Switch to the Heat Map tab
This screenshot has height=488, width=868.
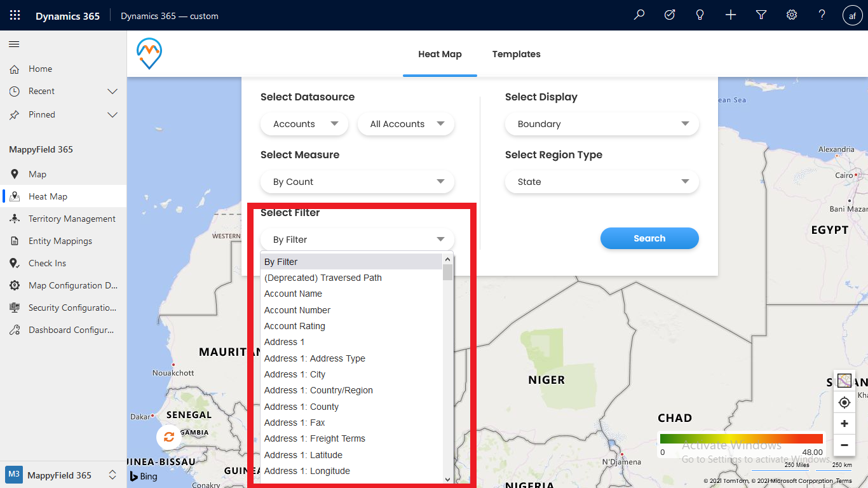pyautogui.click(x=440, y=54)
